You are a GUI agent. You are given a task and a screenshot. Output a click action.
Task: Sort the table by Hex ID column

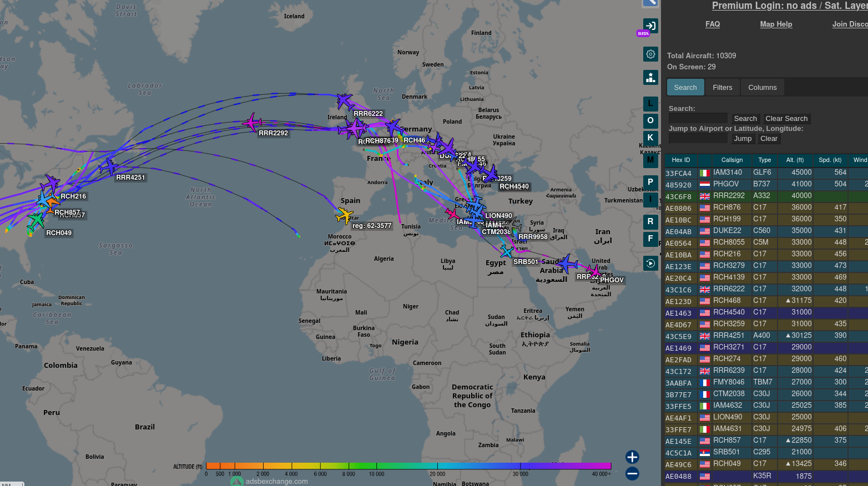click(681, 160)
